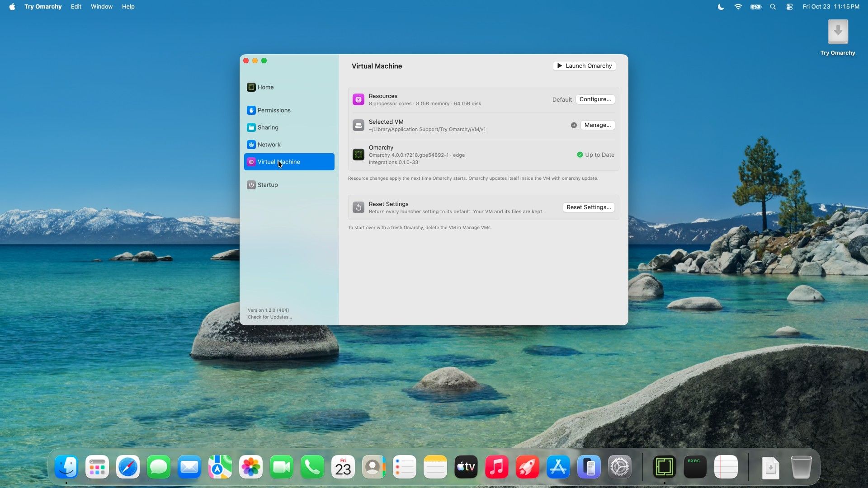This screenshot has height=488, width=868.
Task: Open Control Center in menu bar
Action: 789,7
